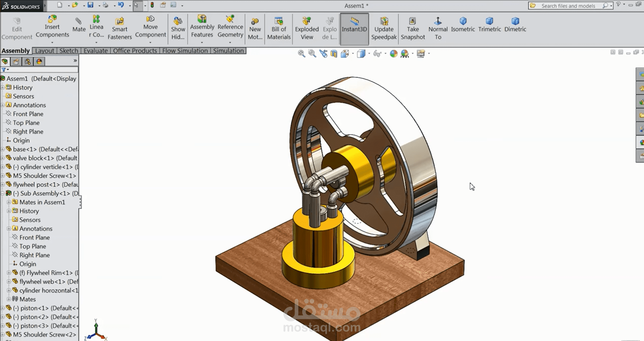Open Linear Component Pattern dropdown arrow
Viewport: 644px width, 341px height.
96,43
